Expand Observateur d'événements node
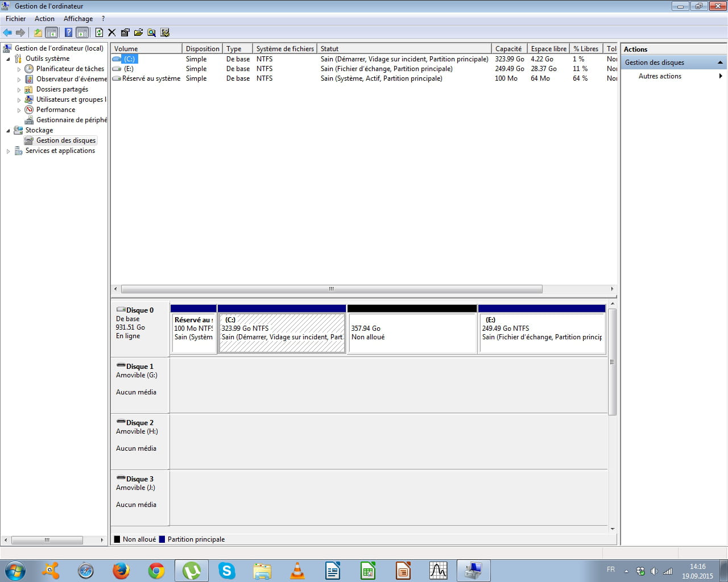Image resolution: width=728 pixels, height=582 pixels. [x=19, y=80]
